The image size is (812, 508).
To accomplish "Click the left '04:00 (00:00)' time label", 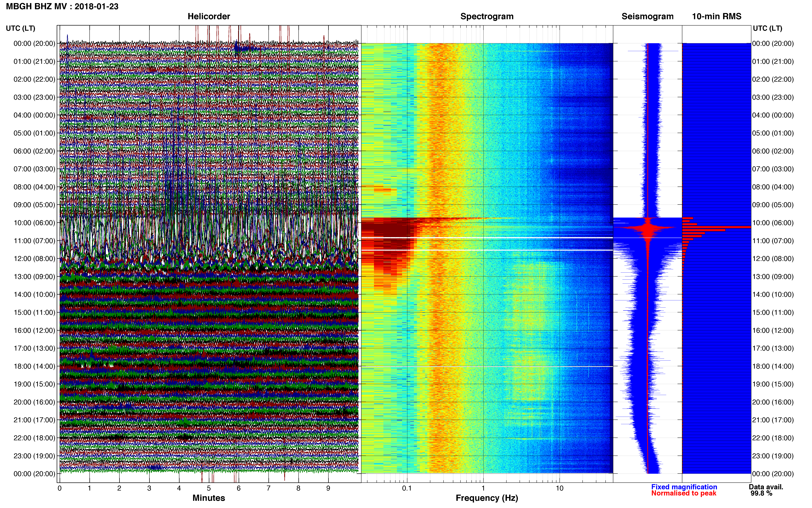I will (34, 115).
